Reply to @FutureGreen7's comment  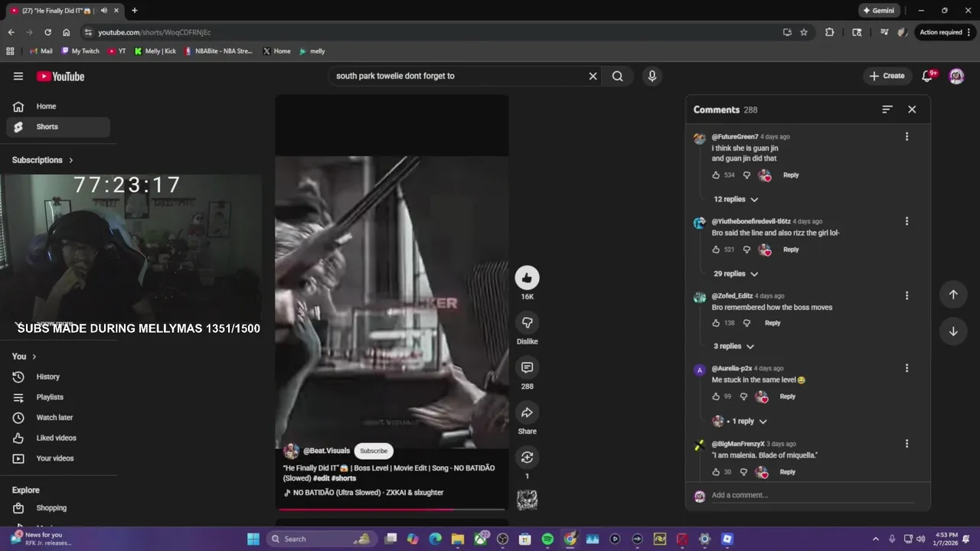coord(791,175)
